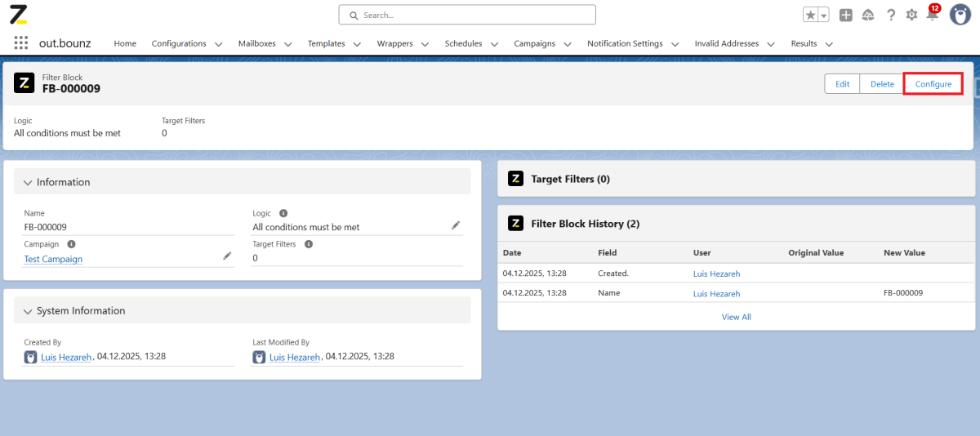Open the Test Campaign link
This screenshot has width=980, height=436.
[53, 259]
